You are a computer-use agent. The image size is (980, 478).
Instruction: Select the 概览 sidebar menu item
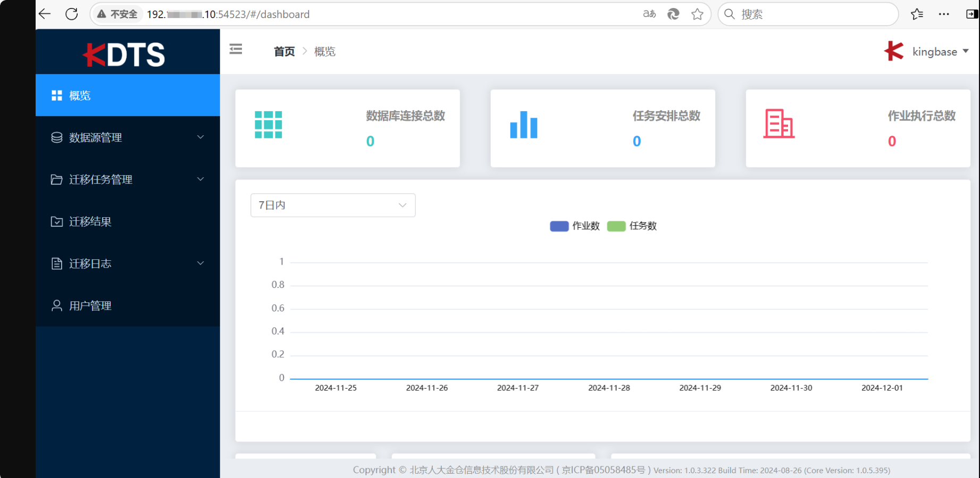(x=80, y=95)
